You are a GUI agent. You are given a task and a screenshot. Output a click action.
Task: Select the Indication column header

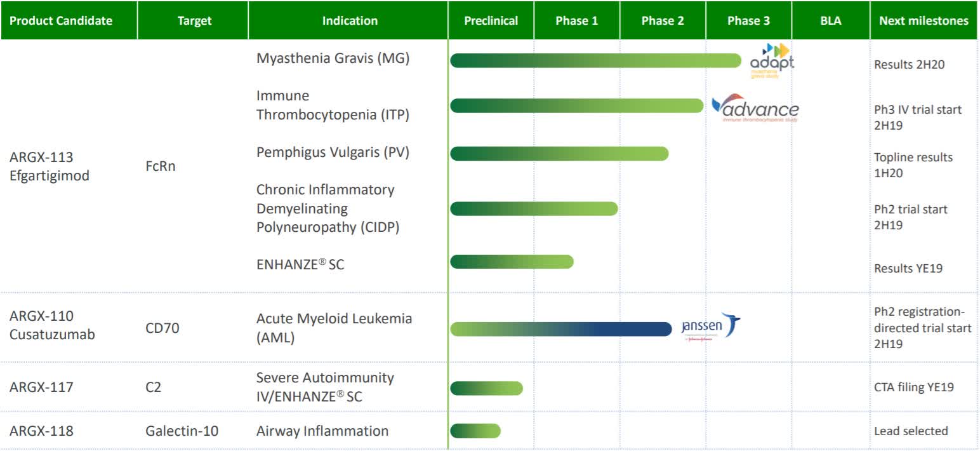pos(350,20)
